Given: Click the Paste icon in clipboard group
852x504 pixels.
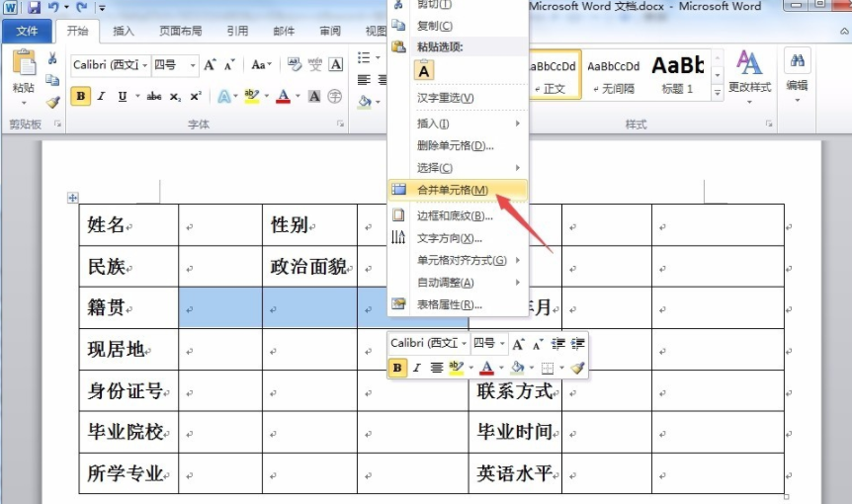Looking at the screenshot, I should [x=24, y=63].
